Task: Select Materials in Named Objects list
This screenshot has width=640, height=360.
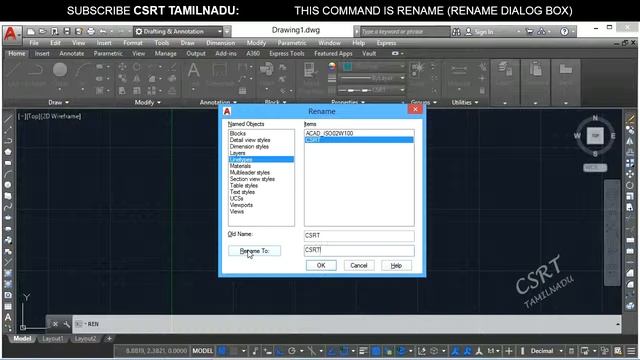Action: pyautogui.click(x=240, y=166)
